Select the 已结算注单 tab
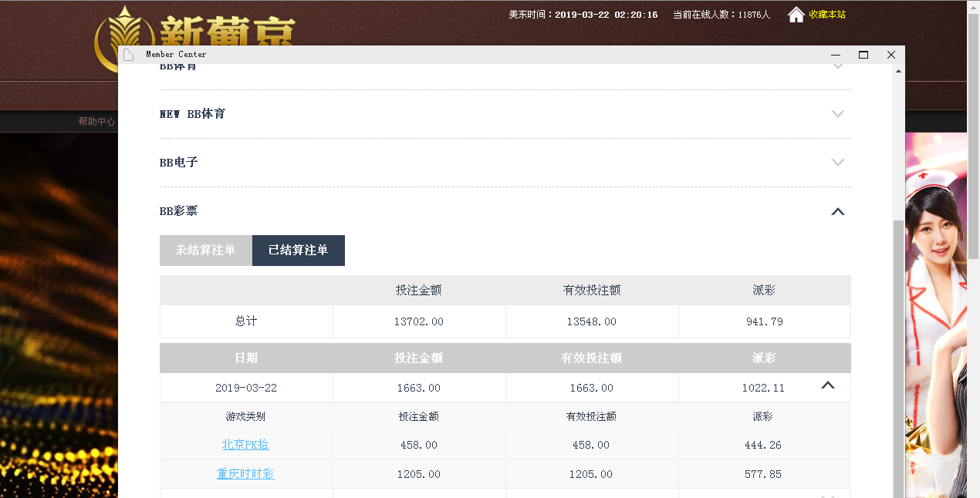 click(299, 251)
